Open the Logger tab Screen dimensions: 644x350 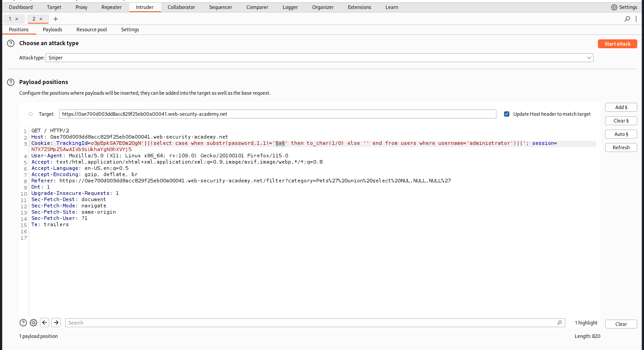(290, 7)
